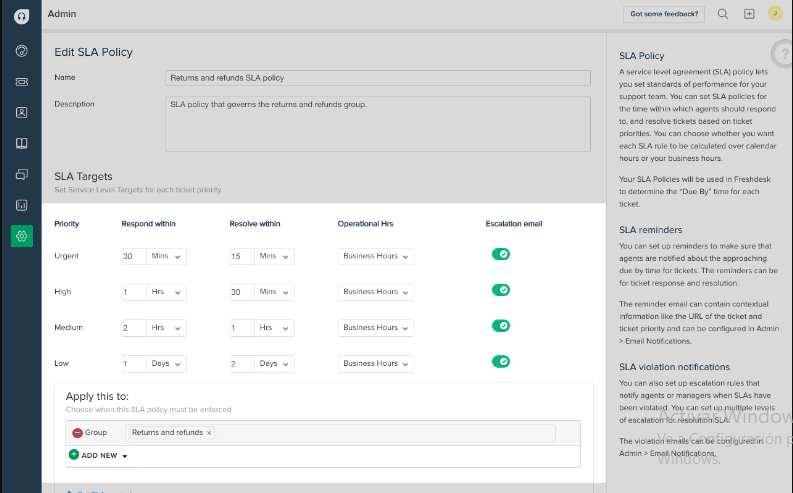
Task: Toggle escalation email for High priority
Action: click(501, 290)
